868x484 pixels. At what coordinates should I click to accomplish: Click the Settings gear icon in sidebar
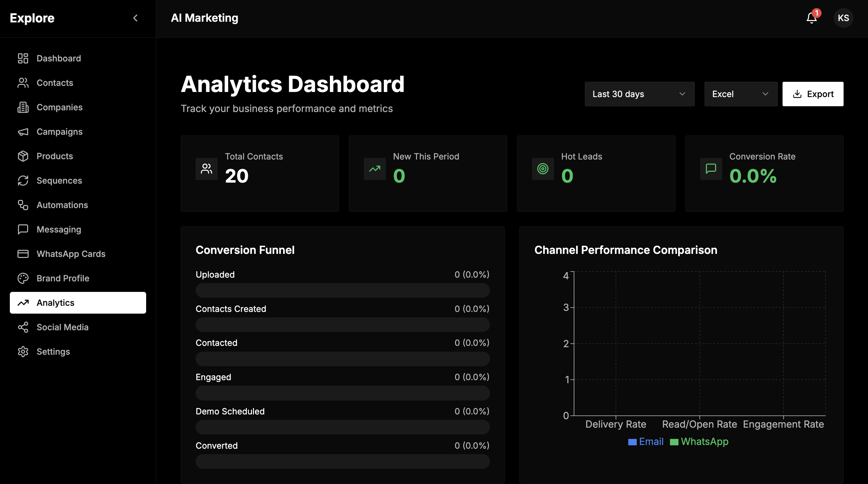[x=23, y=352]
